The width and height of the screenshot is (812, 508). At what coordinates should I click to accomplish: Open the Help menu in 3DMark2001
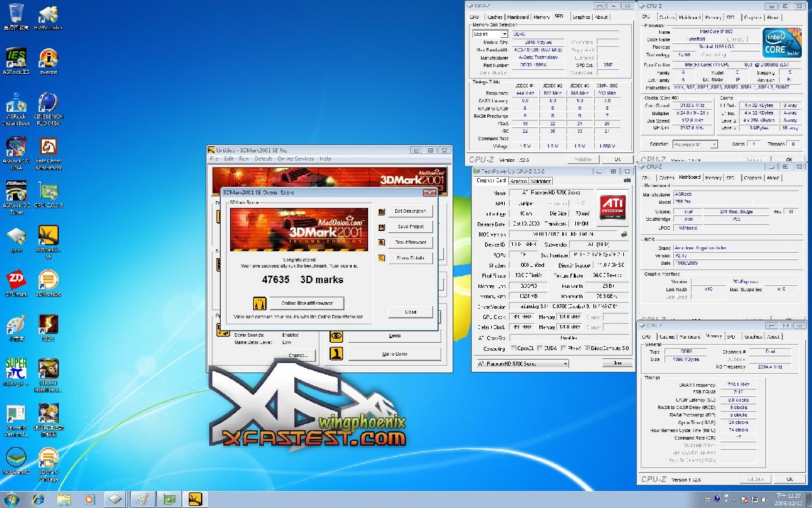point(325,158)
